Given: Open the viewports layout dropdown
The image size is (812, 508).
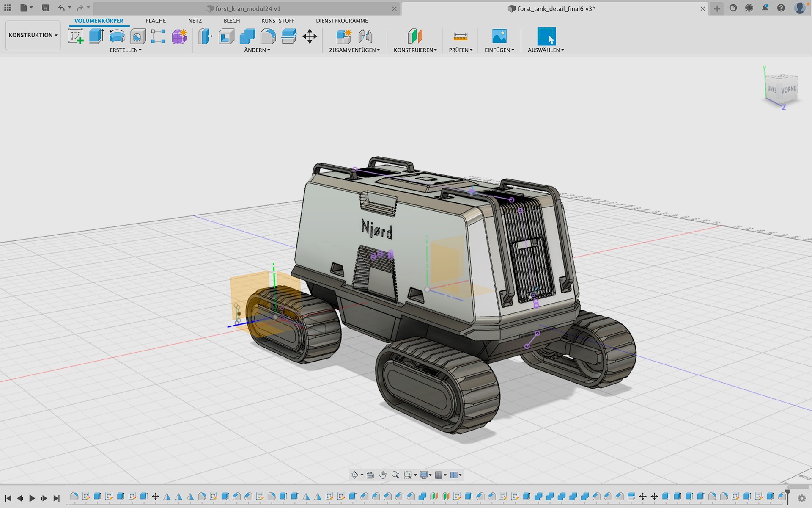Looking at the screenshot, I should click(455, 475).
